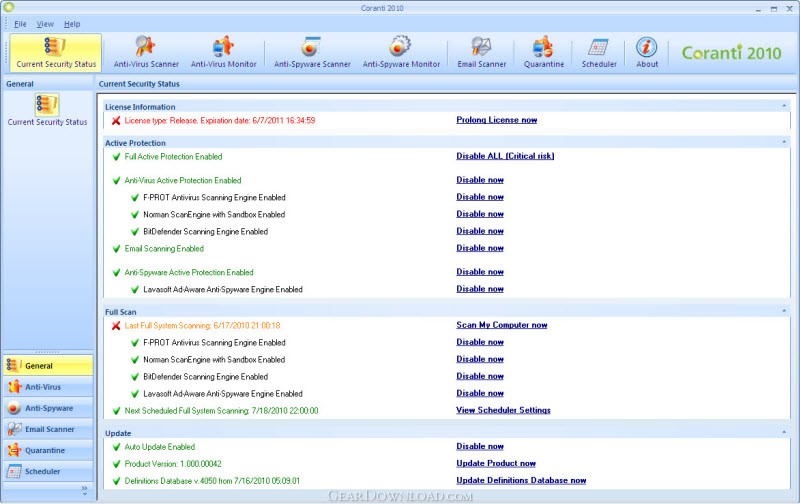The image size is (800, 504).
Task: Collapse the Full Scan section
Action: 784,311
